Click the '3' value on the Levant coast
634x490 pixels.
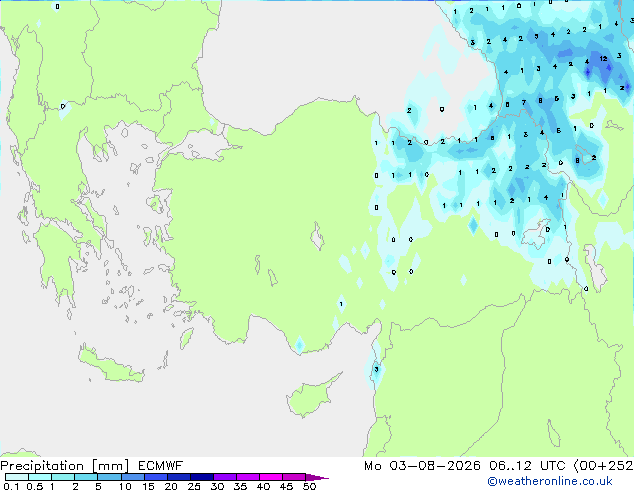tap(376, 370)
